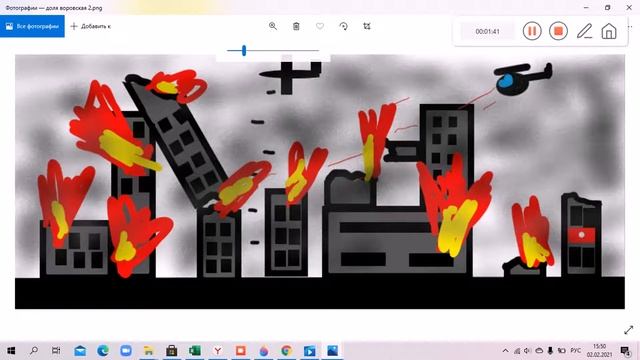Click the zoom magnifier icon
This screenshot has height=360, width=640.
point(273,26)
